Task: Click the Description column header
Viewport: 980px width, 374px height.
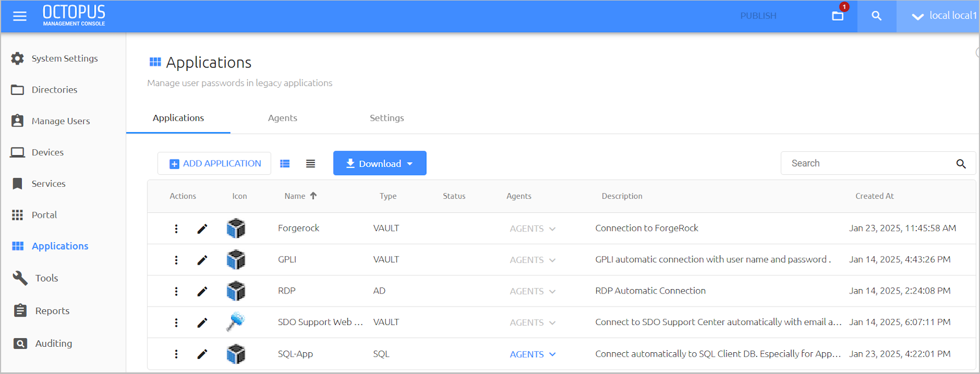Action: 622,196
